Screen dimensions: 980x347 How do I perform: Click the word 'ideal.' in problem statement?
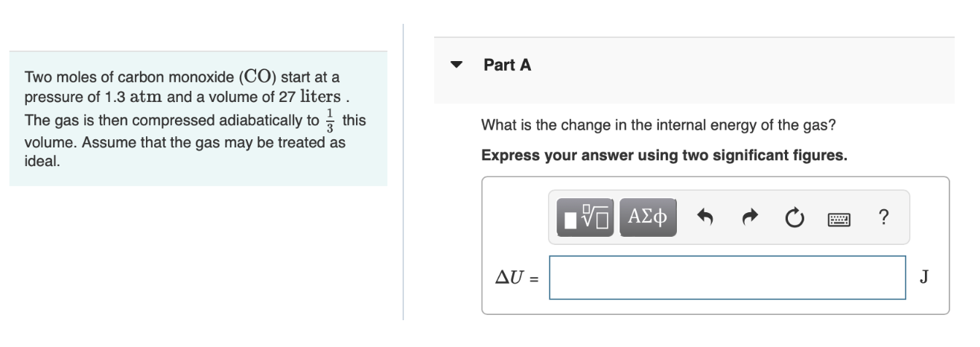point(42,161)
